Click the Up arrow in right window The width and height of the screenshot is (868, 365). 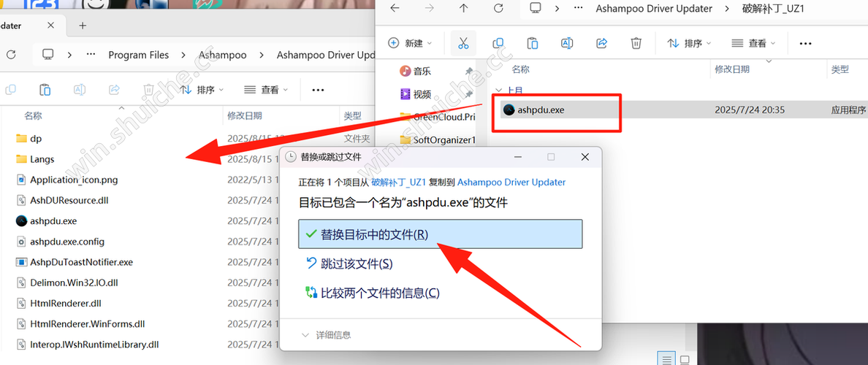464,8
